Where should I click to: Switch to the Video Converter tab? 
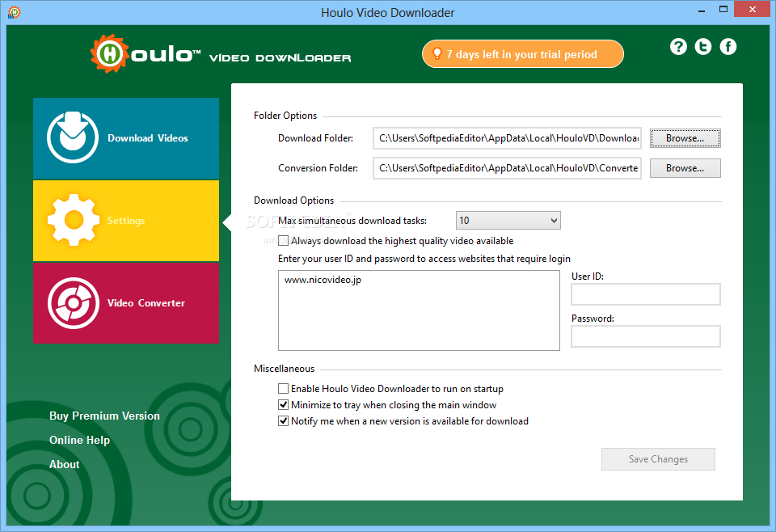[x=126, y=303]
